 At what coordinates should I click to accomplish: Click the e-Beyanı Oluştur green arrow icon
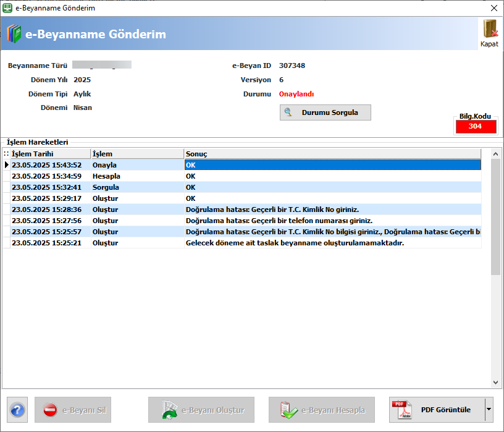pos(170,410)
